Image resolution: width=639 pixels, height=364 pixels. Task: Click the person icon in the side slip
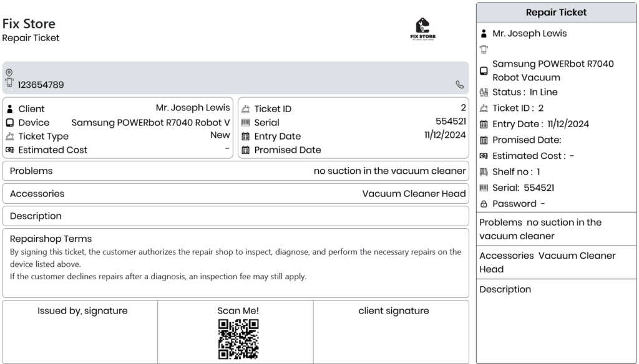(484, 34)
